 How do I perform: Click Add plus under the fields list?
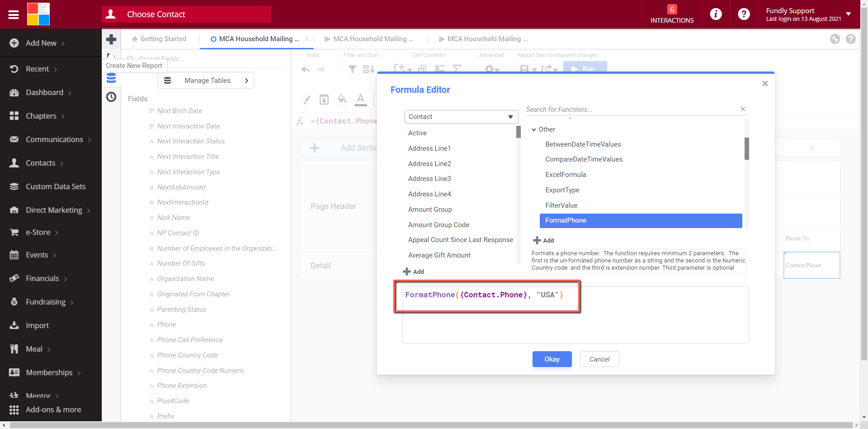pyautogui.click(x=413, y=272)
